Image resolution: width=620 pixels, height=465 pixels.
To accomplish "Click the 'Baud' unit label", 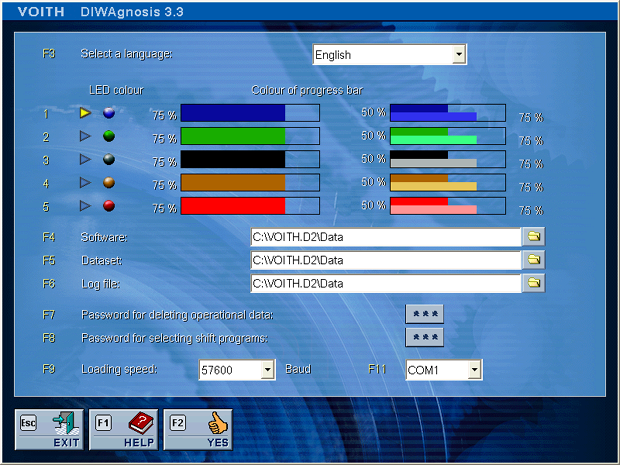I will pos(298,369).
